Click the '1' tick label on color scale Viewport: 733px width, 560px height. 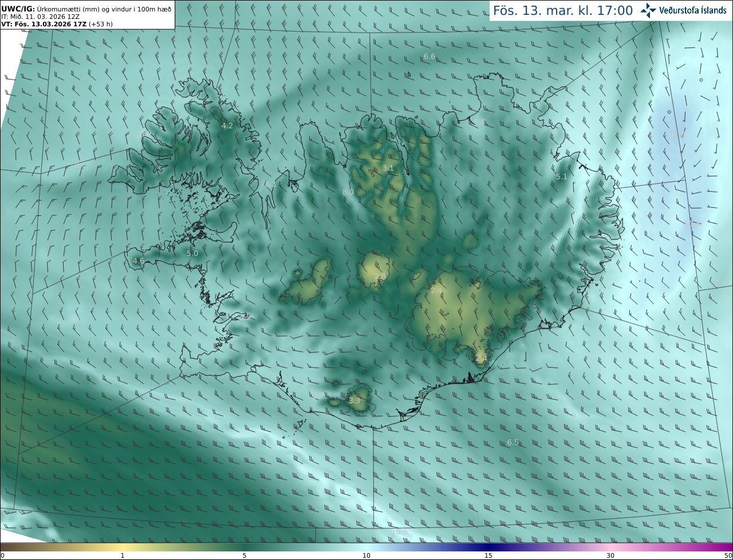[123, 556]
